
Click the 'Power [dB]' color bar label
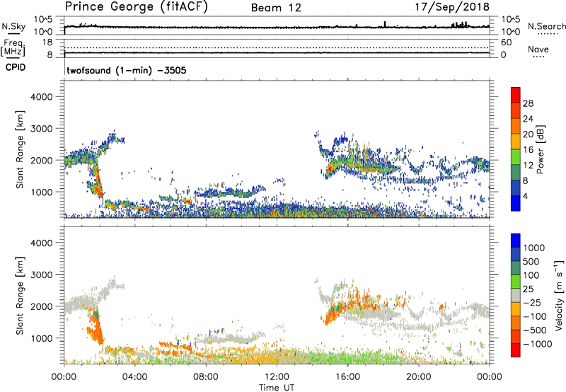click(540, 150)
